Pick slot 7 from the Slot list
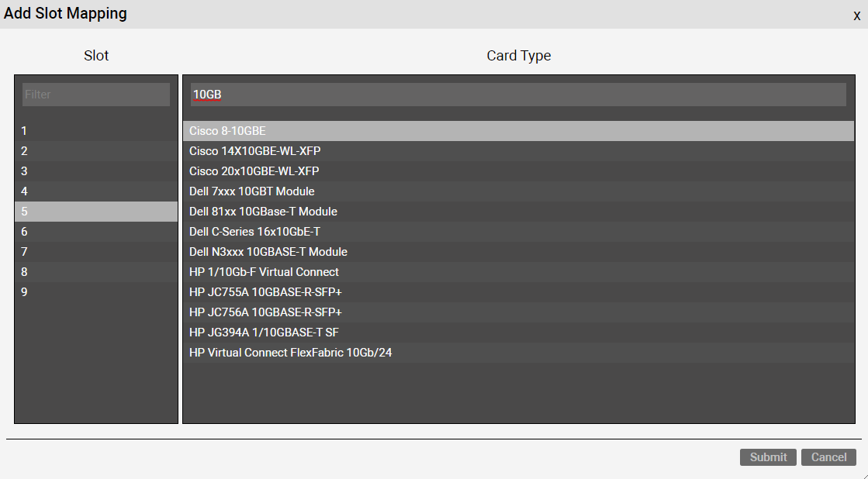 [x=96, y=252]
